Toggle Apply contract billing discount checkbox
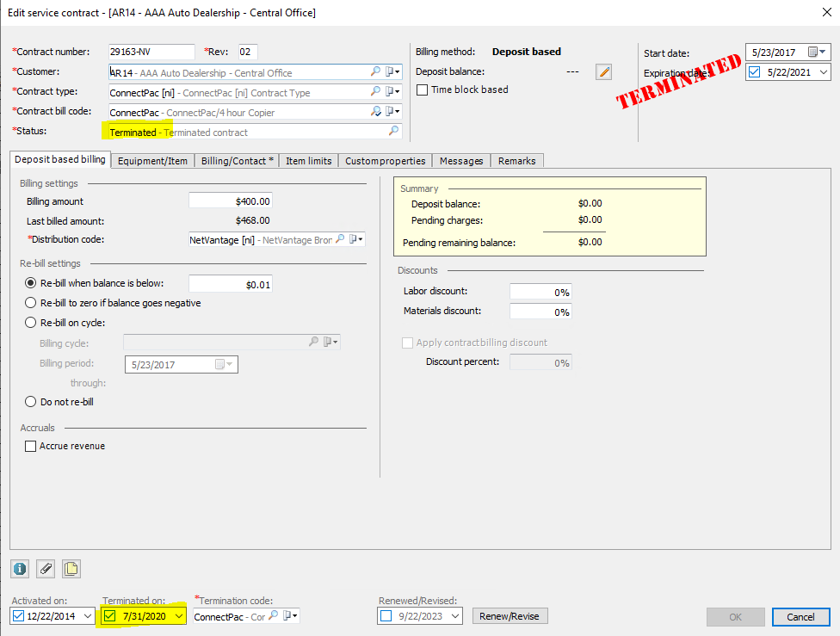The height and width of the screenshot is (636, 840). point(407,343)
